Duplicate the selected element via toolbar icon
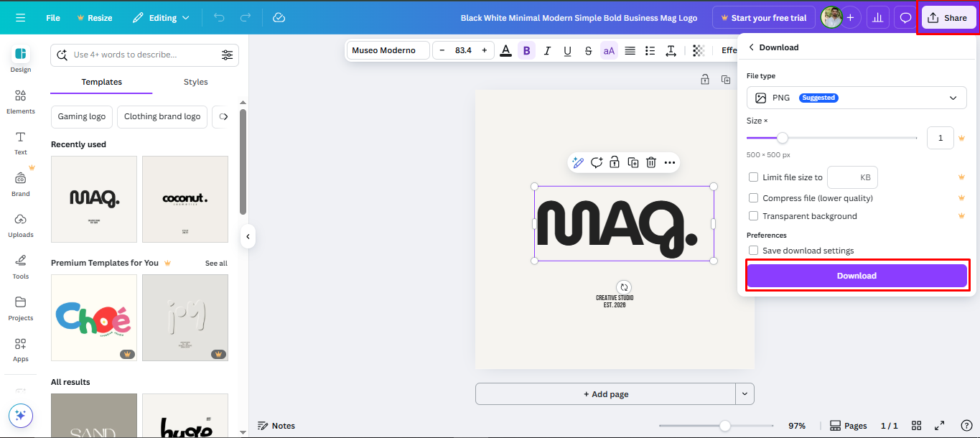980x438 pixels. coord(633,162)
